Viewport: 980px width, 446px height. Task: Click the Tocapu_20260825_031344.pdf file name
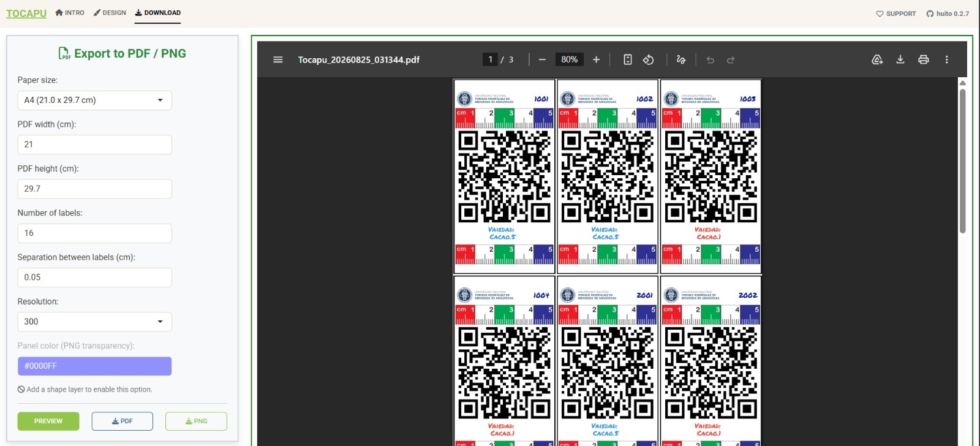(x=359, y=59)
